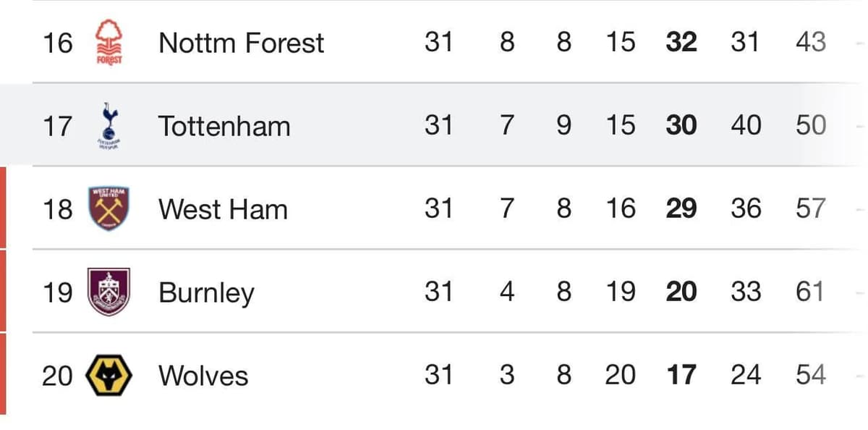This screenshot has height=430, width=868.
Task: Click the Tottenham cockerel crest
Action: 109,125
